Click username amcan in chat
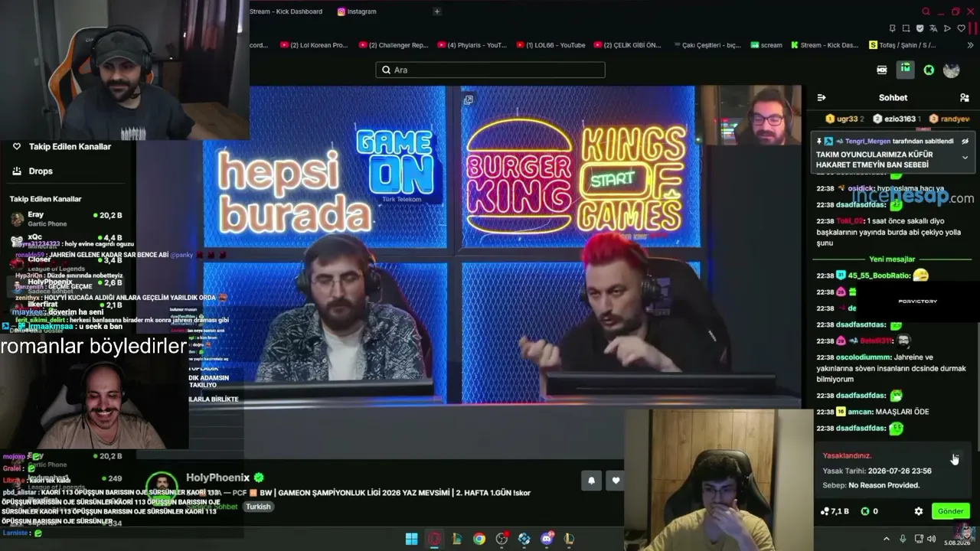 (860, 412)
